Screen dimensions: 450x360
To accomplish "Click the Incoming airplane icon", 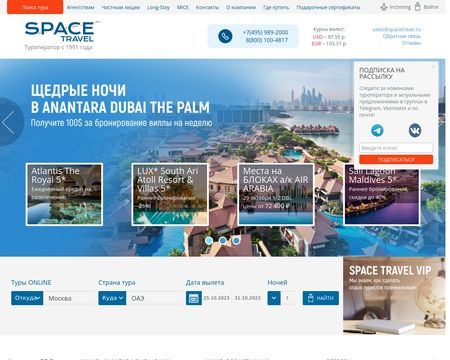I will 384,7.
